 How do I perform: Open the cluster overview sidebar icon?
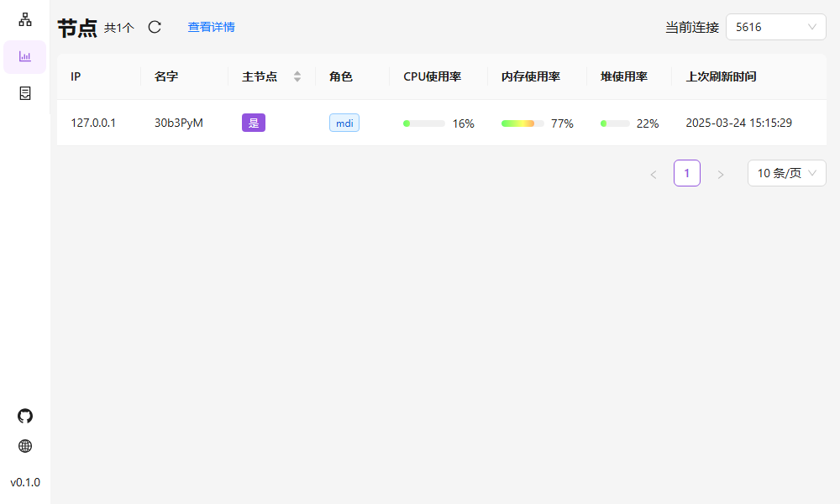[25, 19]
